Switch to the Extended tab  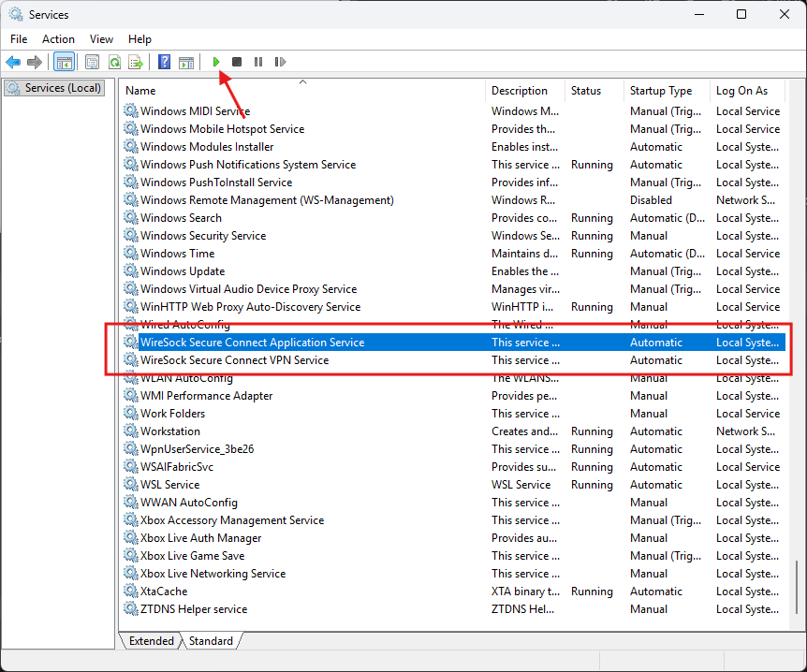[x=150, y=641]
